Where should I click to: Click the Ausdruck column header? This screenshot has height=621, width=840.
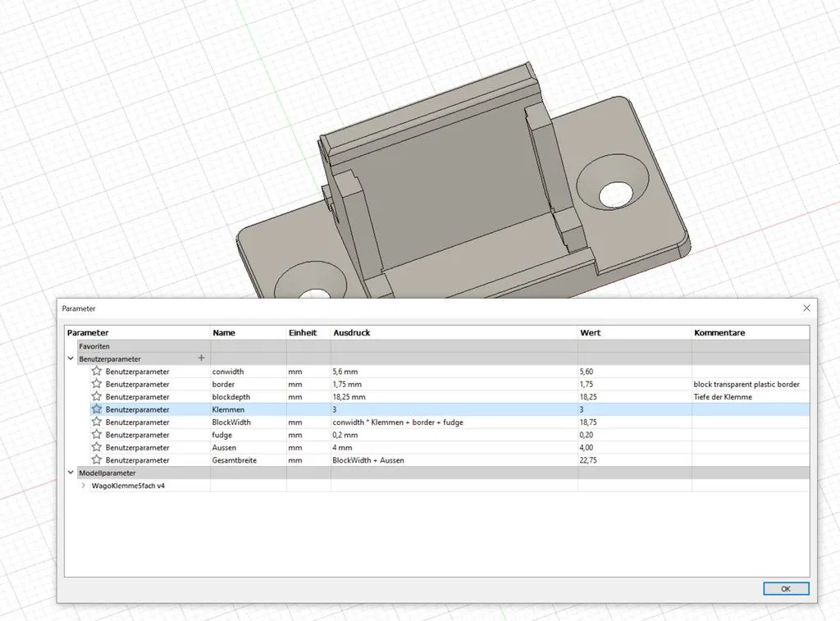click(x=351, y=333)
